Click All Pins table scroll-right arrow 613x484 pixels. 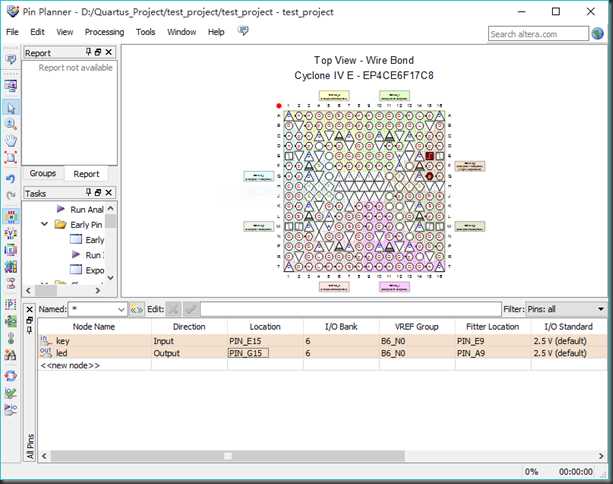point(601,456)
